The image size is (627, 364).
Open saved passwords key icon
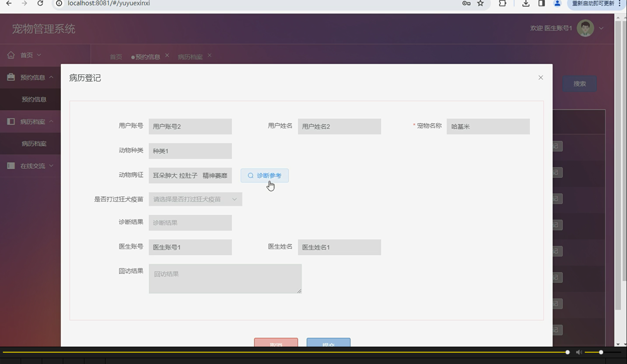(466, 3)
